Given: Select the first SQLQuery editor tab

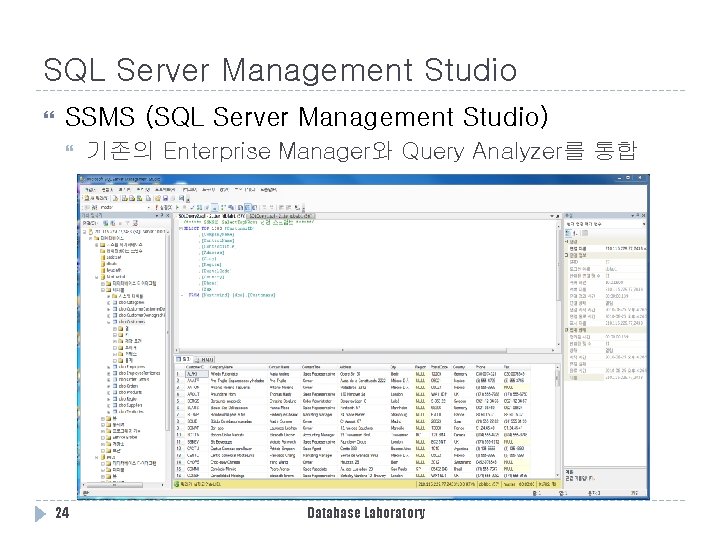Looking at the screenshot, I should click(211, 215).
